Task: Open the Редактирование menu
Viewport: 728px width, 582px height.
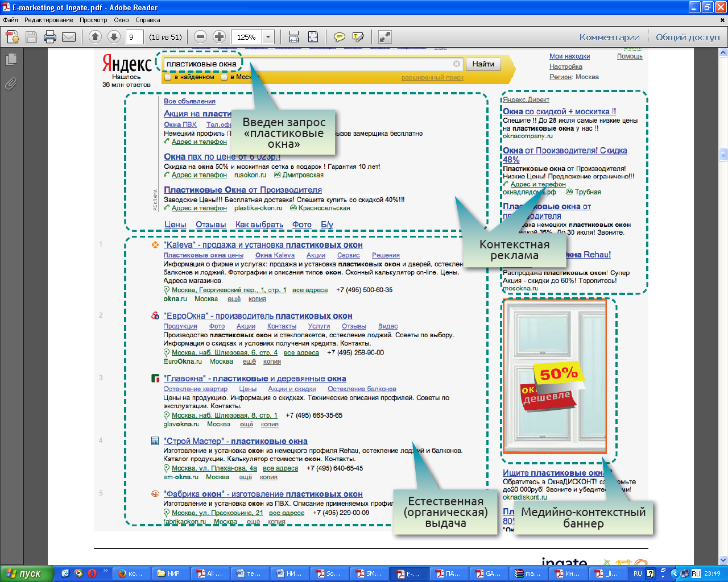Action: (x=48, y=20)
